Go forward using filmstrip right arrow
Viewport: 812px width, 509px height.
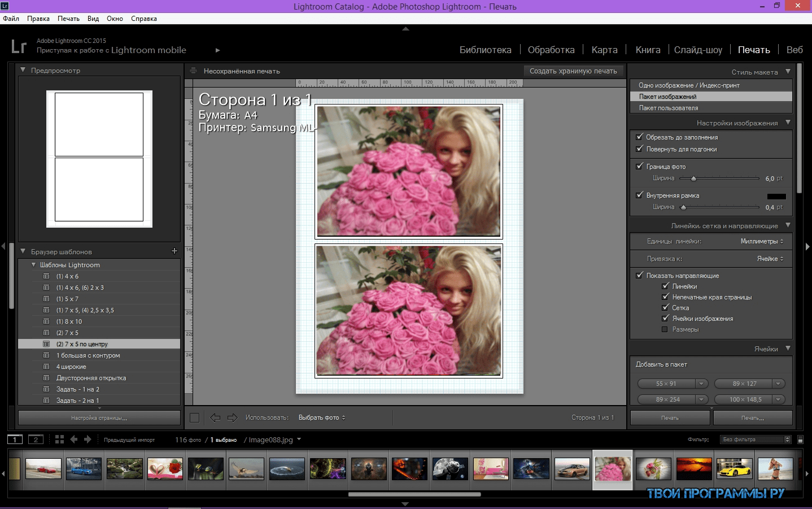(88, 440)
